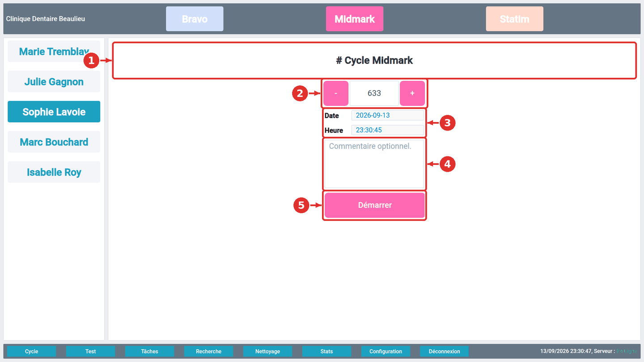This screenshot has height=362, width=644.
Task: Start the cycle with Démarrer button
Action: pyautogui.click(x=375, y=205)
